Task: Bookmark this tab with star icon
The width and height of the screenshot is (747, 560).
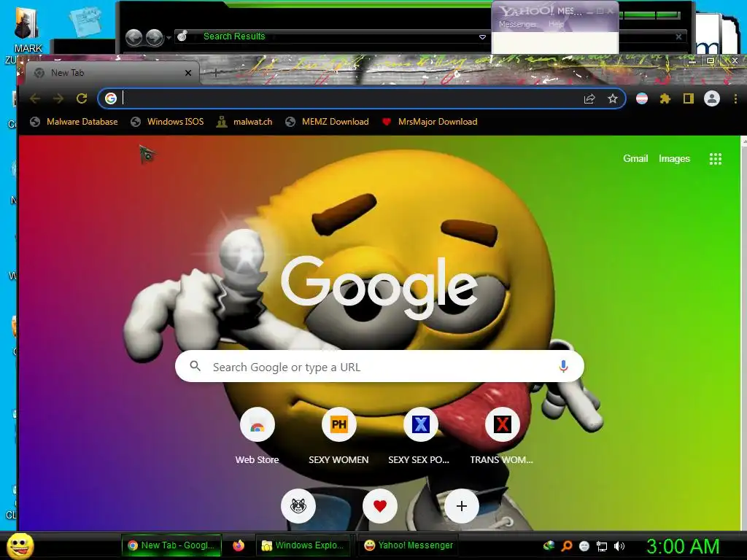Action: (x=613, y=98)
